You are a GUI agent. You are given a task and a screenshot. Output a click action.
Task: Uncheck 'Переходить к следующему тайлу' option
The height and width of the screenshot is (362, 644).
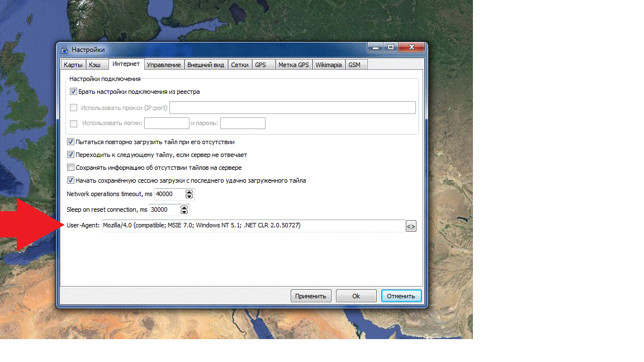click(71, 155)
